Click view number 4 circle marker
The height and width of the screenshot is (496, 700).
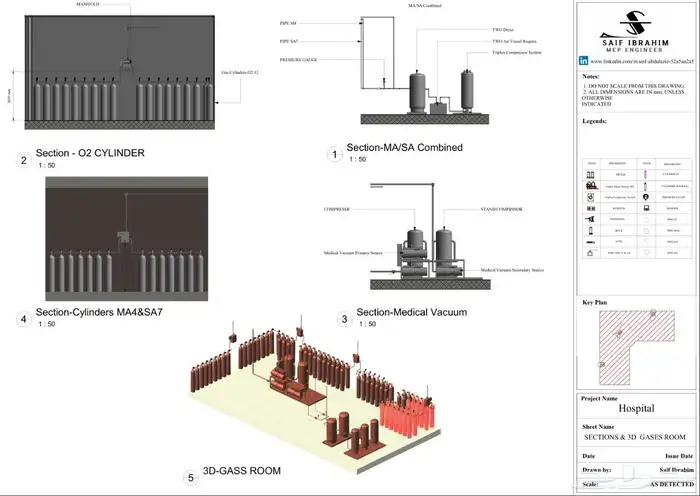(x=23, y=319)
